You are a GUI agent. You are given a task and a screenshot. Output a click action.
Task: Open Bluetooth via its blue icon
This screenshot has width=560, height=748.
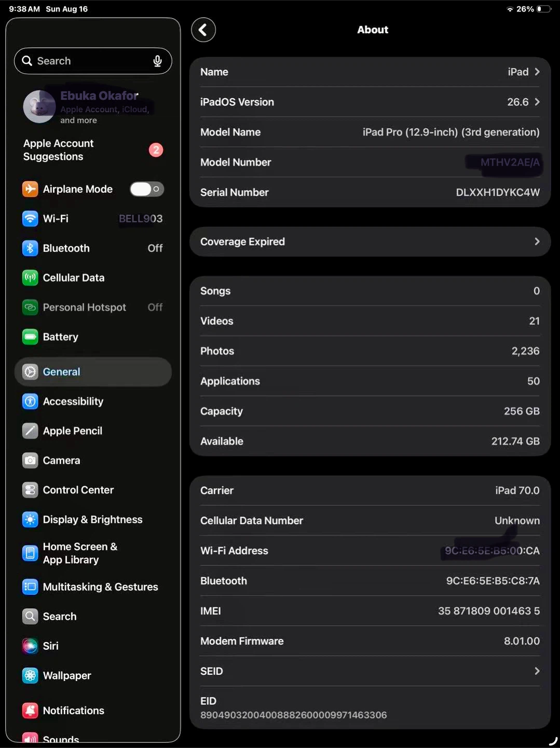[30, 248]
